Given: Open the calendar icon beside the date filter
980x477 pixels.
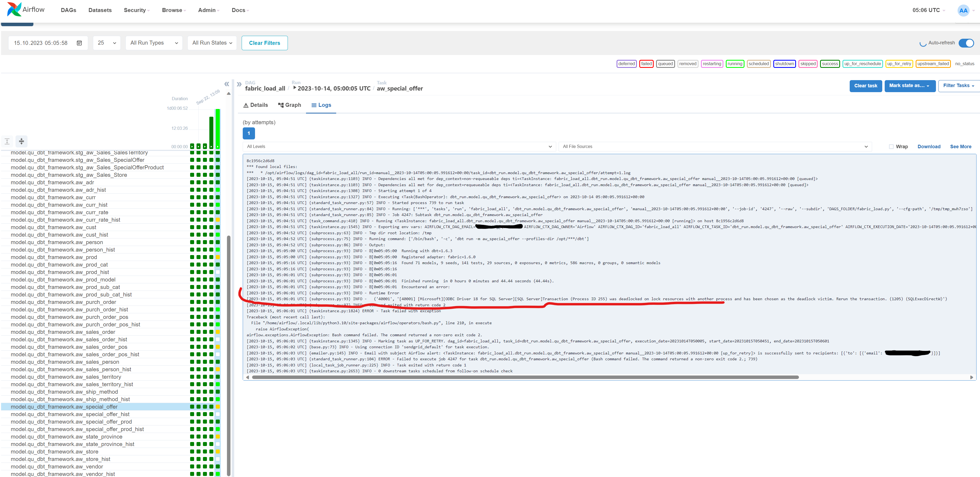Looking at the screenshot, I should 79,43.
